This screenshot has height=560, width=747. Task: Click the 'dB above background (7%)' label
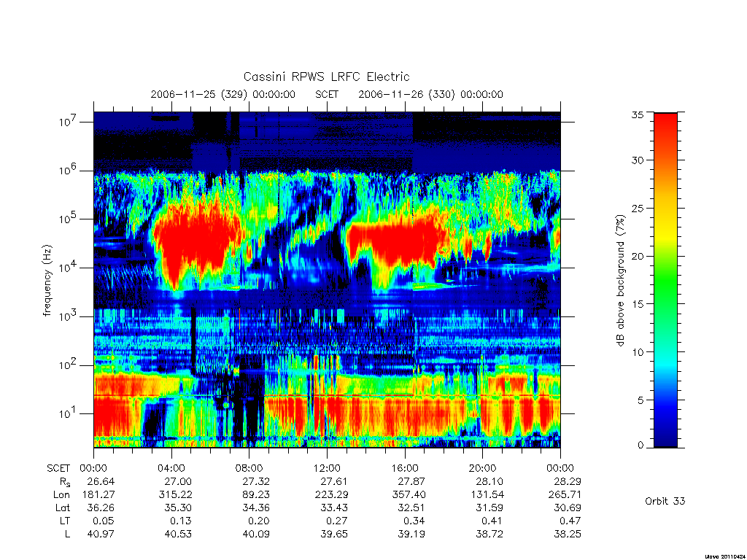[620, 280]
